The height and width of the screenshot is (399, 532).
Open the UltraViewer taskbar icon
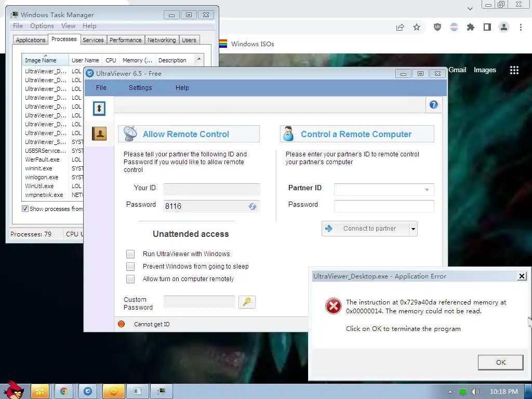[x=88, y=391]
